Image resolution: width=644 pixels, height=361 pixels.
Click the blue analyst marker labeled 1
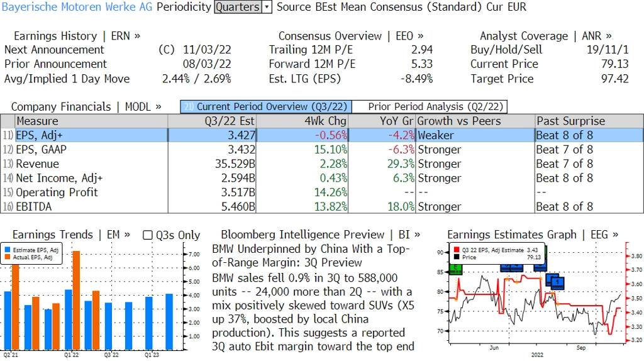557,282
